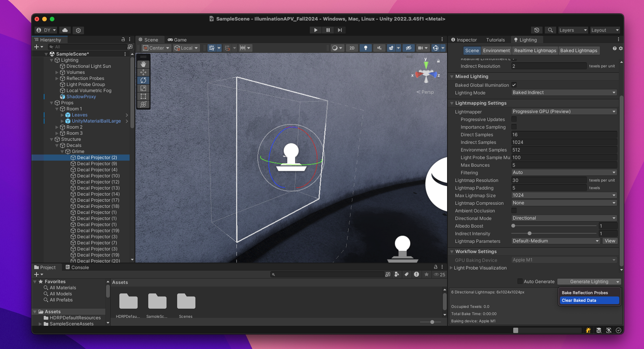Image resolution: width=644 pixels, height=349 pixels.
Task: Open the Center pivot dropdown
Action: coord(156,48)
